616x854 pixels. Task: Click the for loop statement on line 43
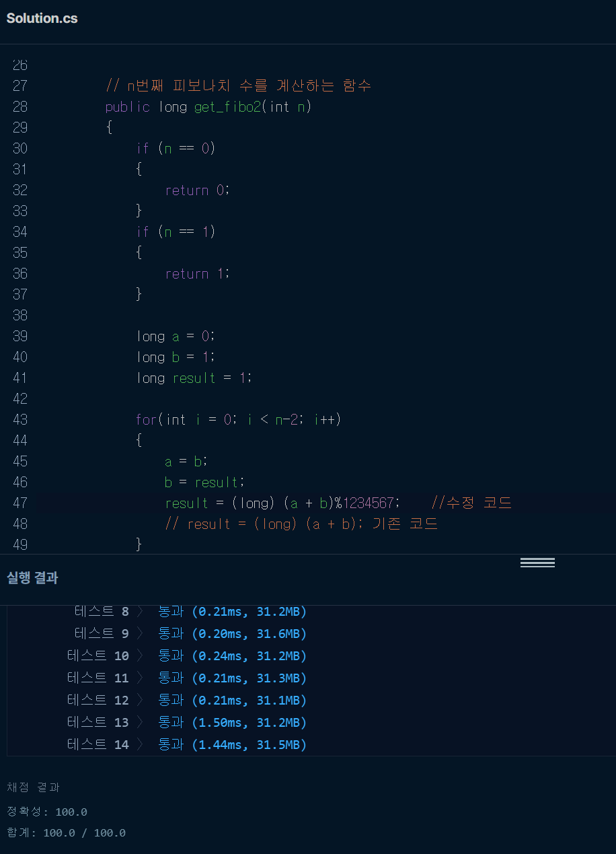coord(239,420)
